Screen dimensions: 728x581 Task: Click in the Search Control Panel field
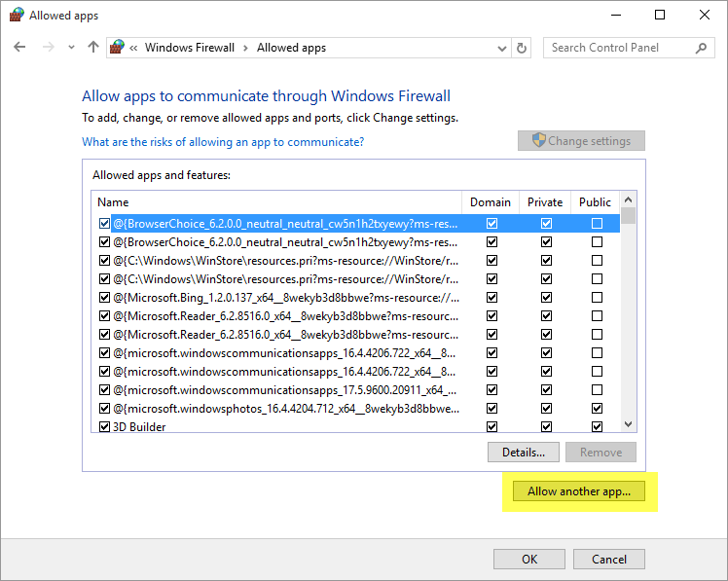tap(618, 48)
